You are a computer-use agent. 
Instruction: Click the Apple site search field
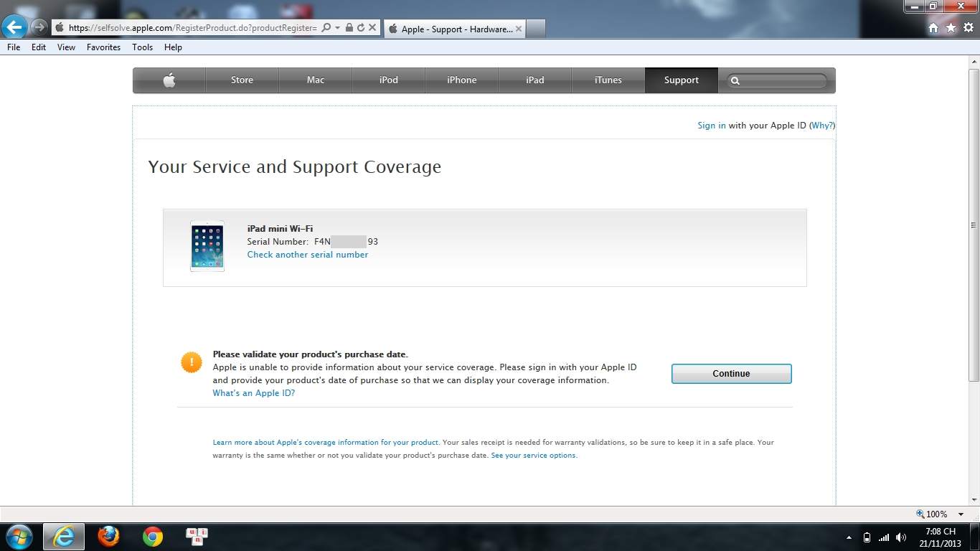pyautogui.click(x=777, y=81)
